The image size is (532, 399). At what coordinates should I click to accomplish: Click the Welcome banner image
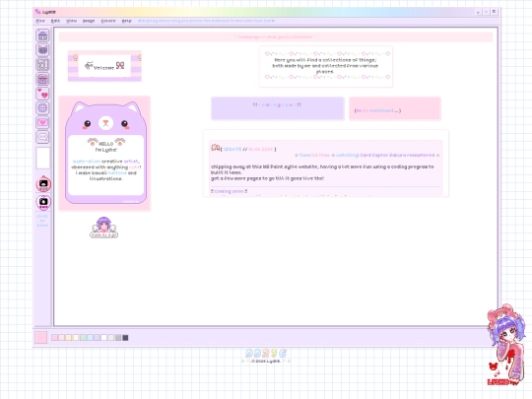(104, 66)
